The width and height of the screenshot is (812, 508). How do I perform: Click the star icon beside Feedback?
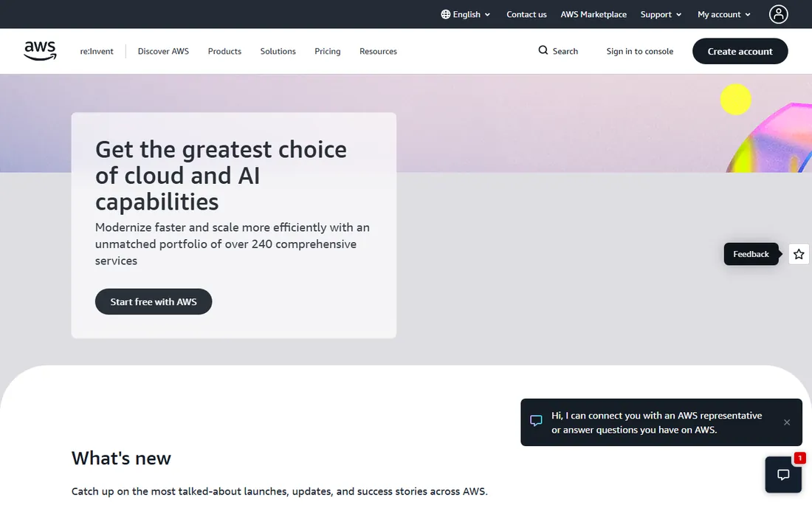tap(799, 254)
